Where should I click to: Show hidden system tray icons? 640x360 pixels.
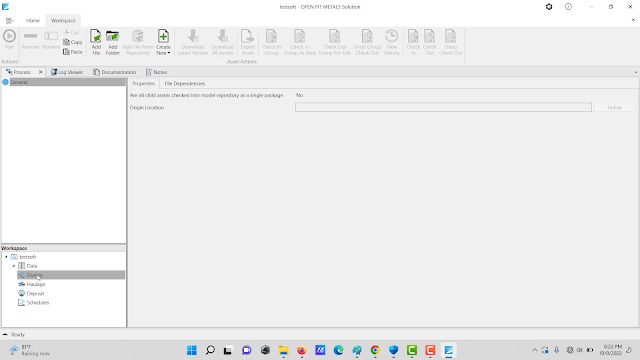click(x=535, y=350)
